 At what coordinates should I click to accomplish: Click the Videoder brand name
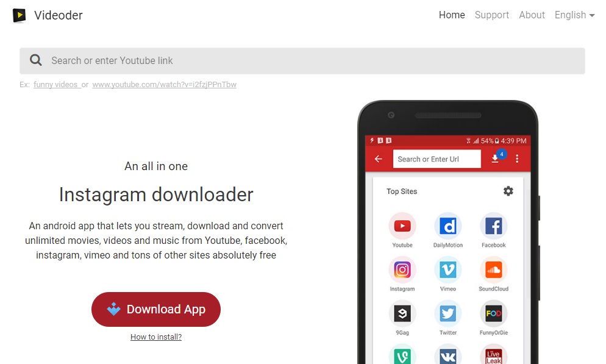(59, 15)
